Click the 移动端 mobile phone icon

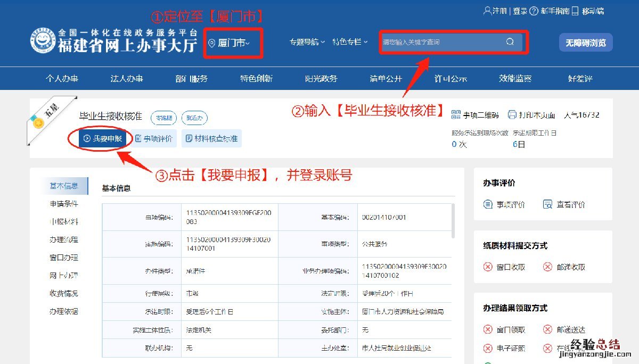click(575, 11)
